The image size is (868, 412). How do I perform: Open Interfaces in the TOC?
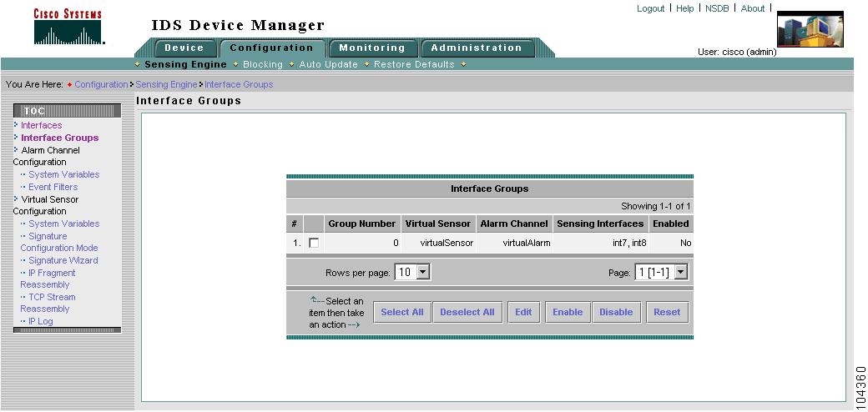(42, 126)
